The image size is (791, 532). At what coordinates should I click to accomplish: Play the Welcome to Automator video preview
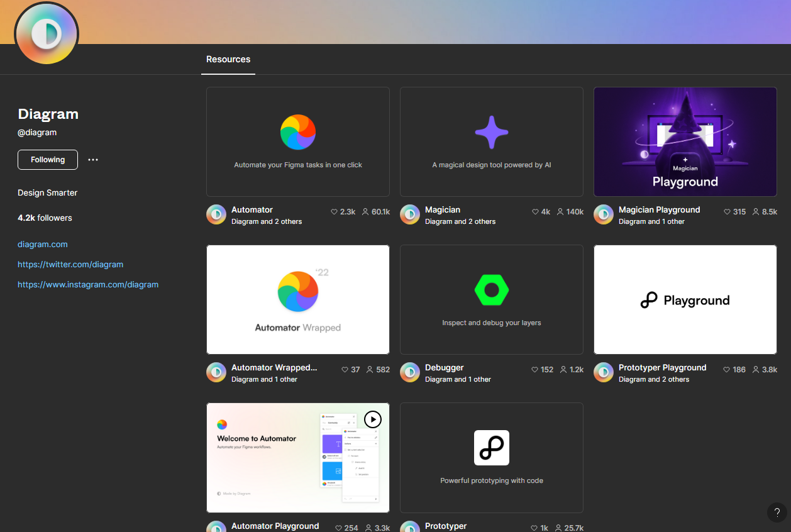(373, 419)
